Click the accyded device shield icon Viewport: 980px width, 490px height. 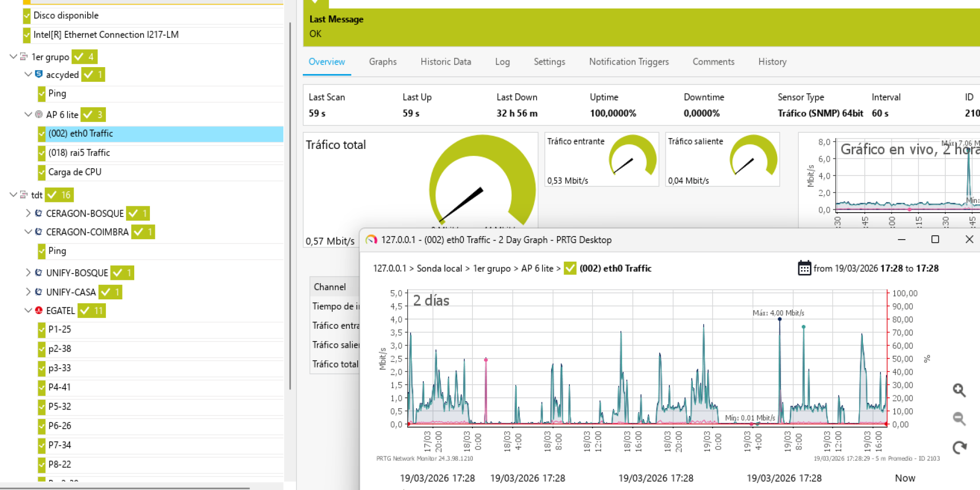point(39,74)
